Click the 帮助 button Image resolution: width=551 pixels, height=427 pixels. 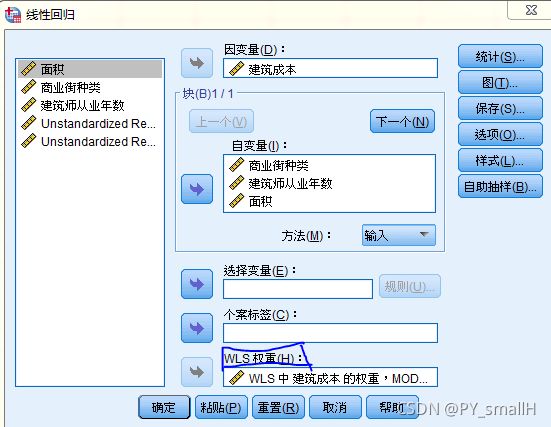(392, 407)
